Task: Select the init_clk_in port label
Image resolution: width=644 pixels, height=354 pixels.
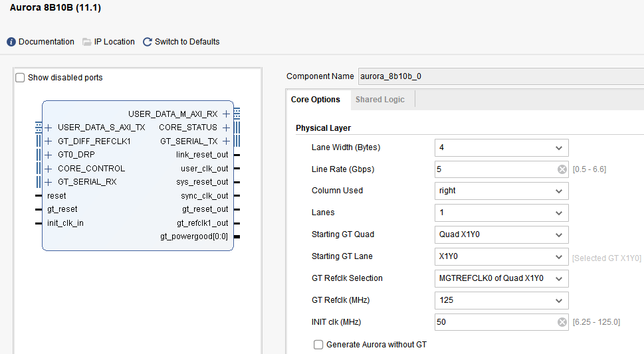Action: point(65,223)
